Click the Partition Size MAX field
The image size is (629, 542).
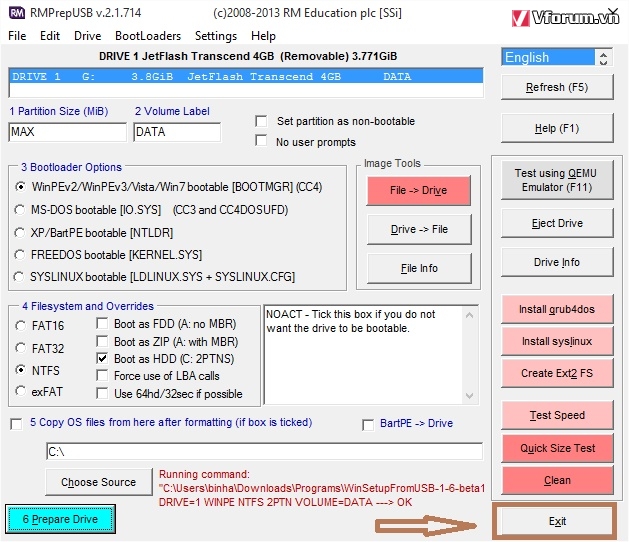(67, 132)
